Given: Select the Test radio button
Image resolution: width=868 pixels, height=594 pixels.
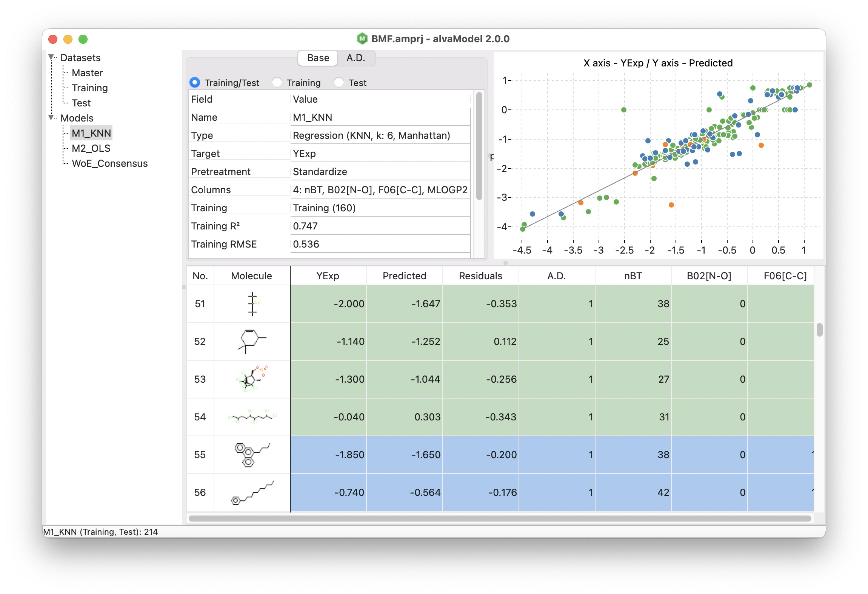Looking at the screenshot, I should (339, 83).
